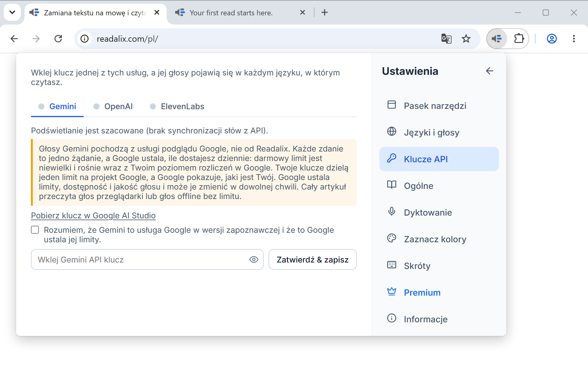The height and width of the screenshot is (368, 588).
Task: Click the Ustawienia heading text
Action: [410, 71]
